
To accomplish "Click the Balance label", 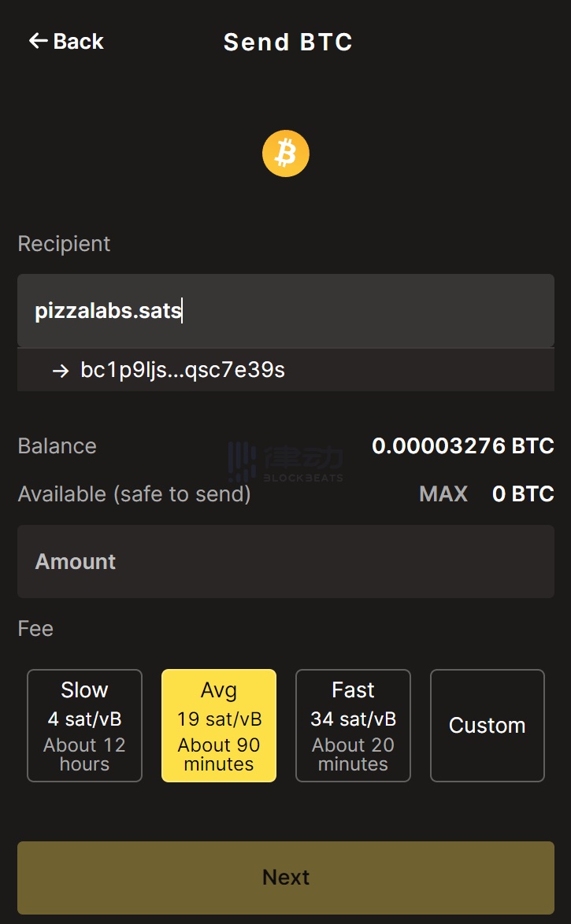I will click(x=57, y=445).
